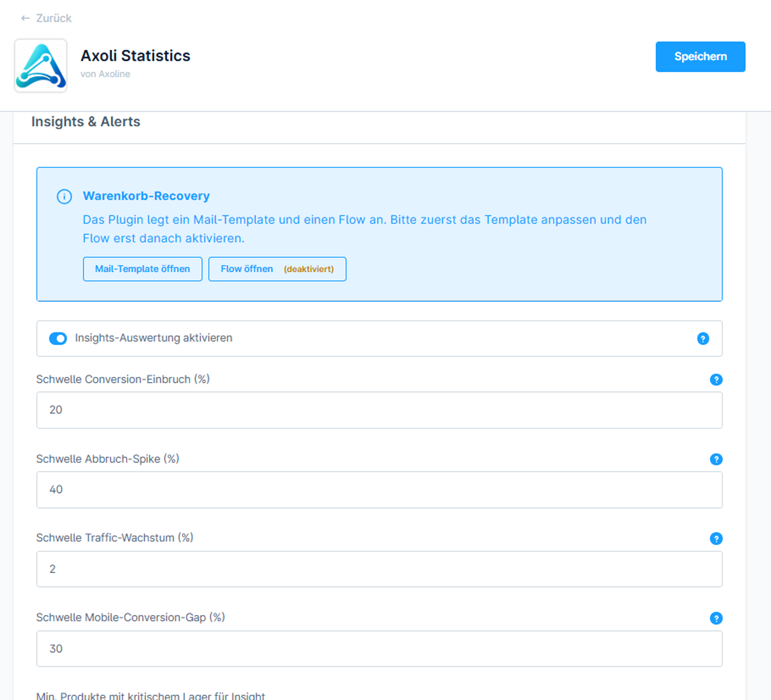771x700 pixels.
Task: Click the Warenkorb-Recovery description paragraph
Action: pos(365,229)
